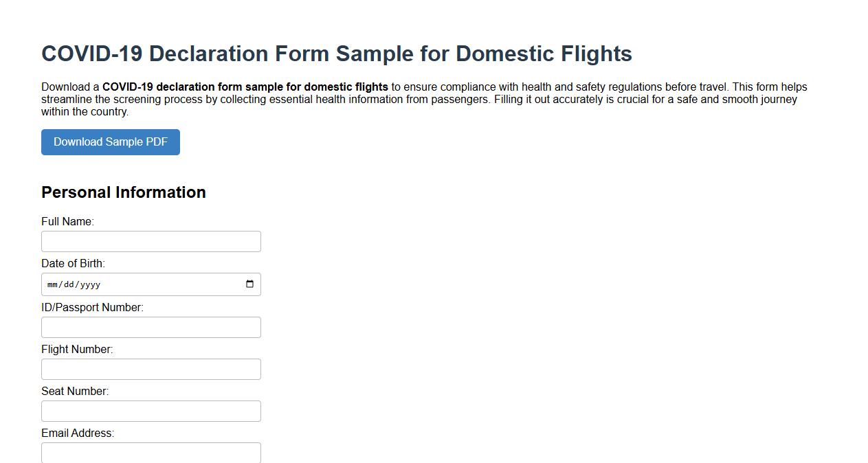Click the Email Address label
The width and height of the screenshot is (868, 463).
(x=77, y=433)
